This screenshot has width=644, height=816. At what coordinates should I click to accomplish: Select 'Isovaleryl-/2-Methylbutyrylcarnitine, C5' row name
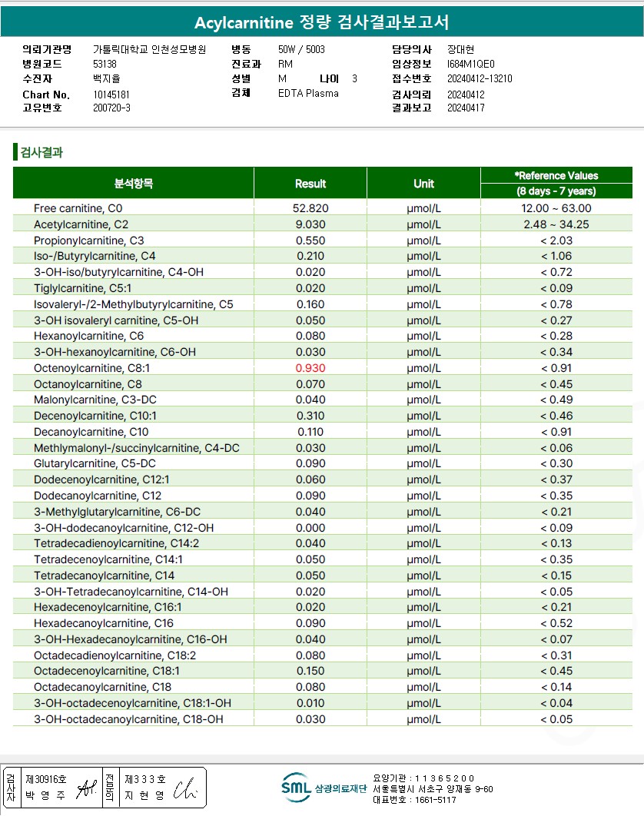pyautogui.click(x=134, y=304)
